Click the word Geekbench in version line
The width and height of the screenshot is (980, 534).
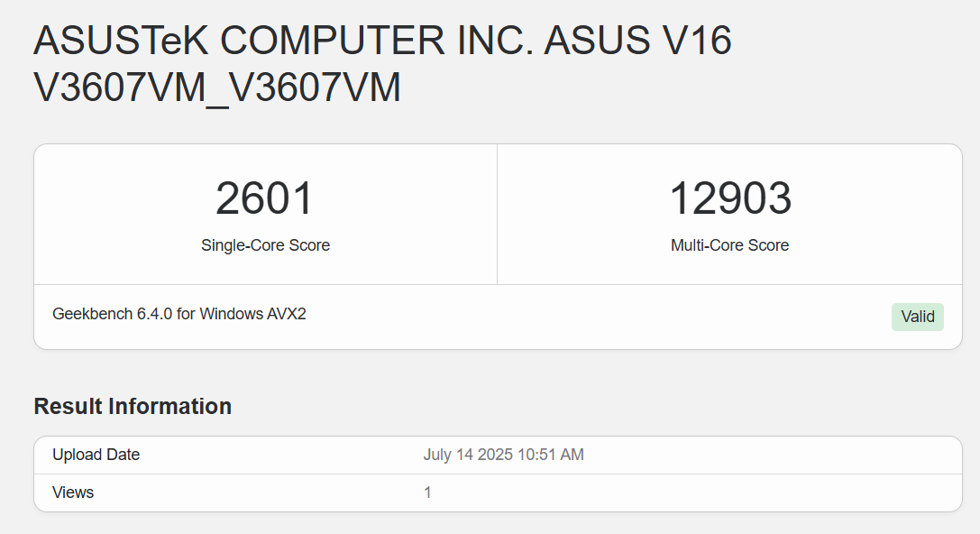[93, 314]
